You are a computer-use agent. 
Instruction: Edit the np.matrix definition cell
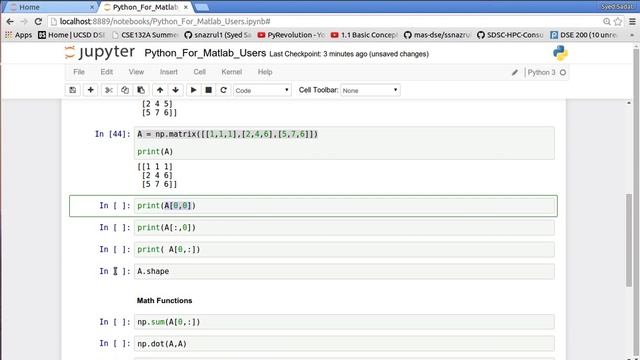point(344,143)
